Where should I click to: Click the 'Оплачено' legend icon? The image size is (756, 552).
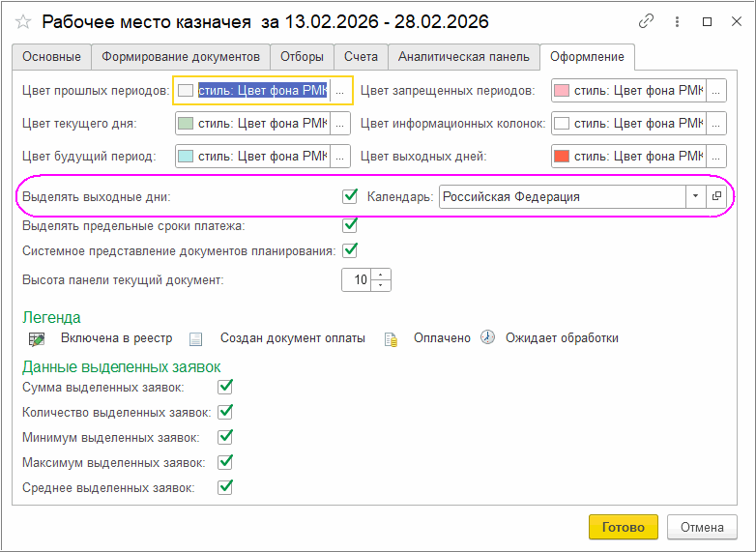pos(391,338)
